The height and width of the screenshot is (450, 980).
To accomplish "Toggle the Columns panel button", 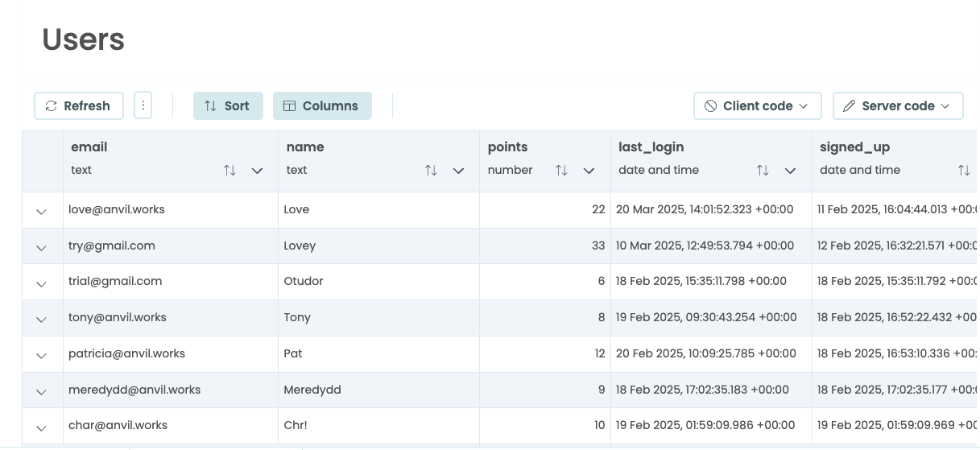I will click(x=322, y=105).
